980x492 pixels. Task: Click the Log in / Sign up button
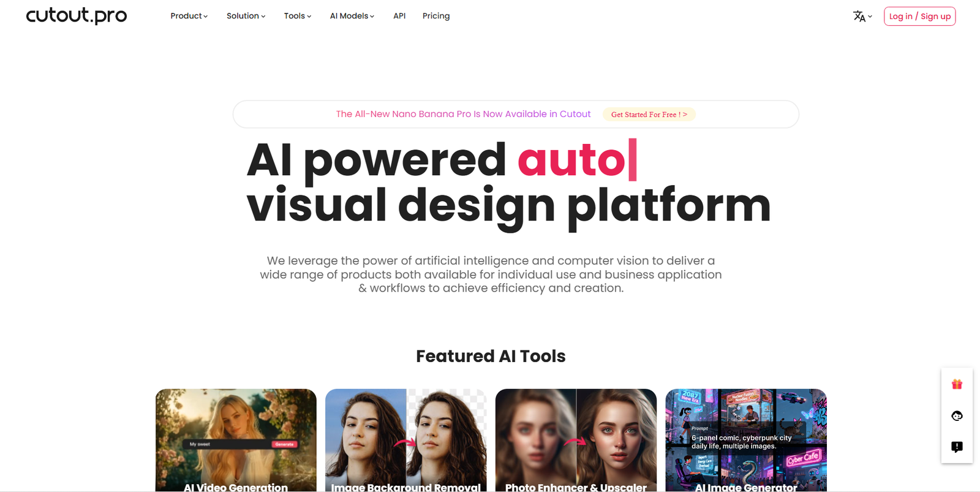point(919,17)
